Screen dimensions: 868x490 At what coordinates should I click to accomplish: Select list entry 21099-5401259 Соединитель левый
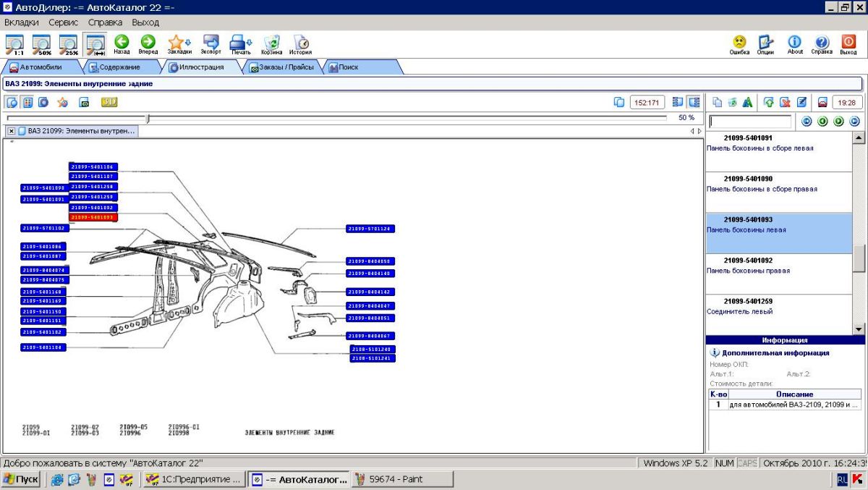click(779, 314)
